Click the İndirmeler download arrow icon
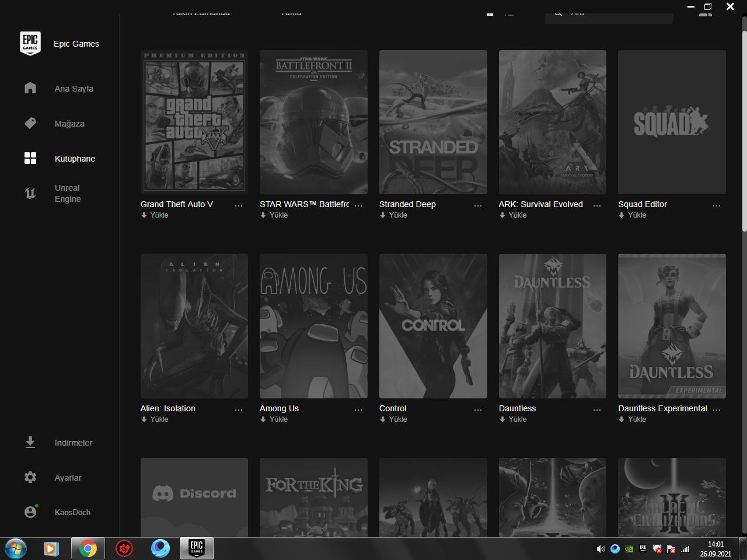Image resolution: width=747 pixels, height=560 pixels. tap(30, 442)
